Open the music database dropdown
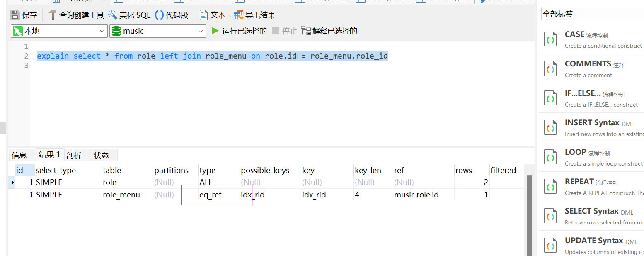 click(158, 31)
